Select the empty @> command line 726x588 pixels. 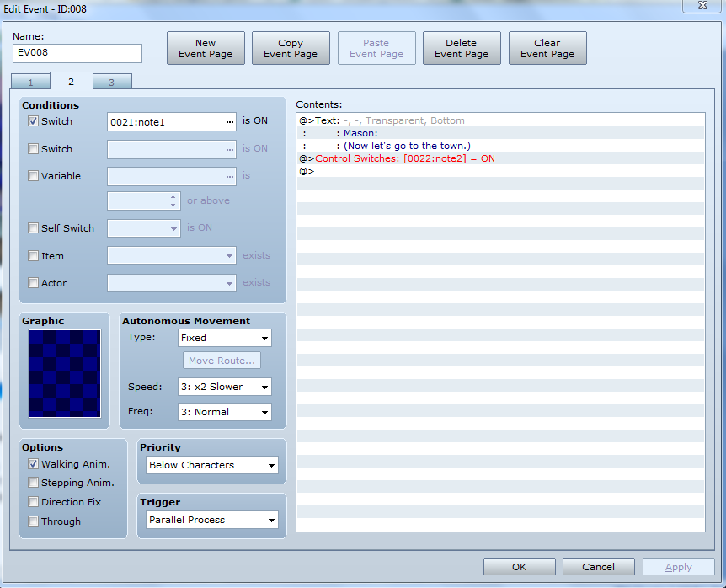pyautogui.click(x=500, y=171)
